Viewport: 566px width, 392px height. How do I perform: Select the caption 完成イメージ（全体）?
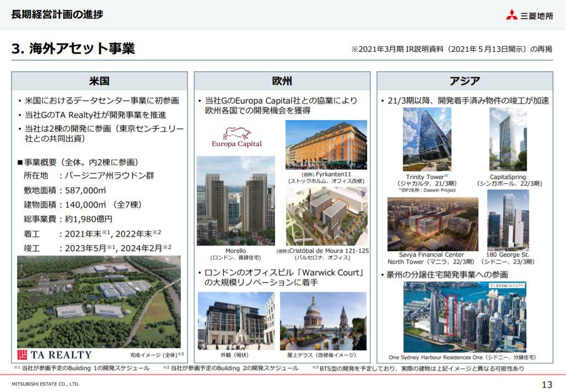[157, 355]
